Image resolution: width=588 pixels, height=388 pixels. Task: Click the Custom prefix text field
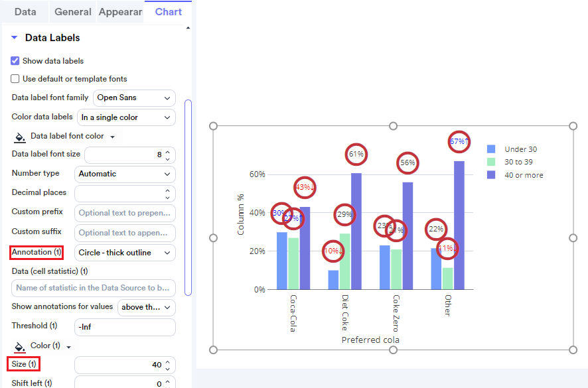[x=125, y=213]
